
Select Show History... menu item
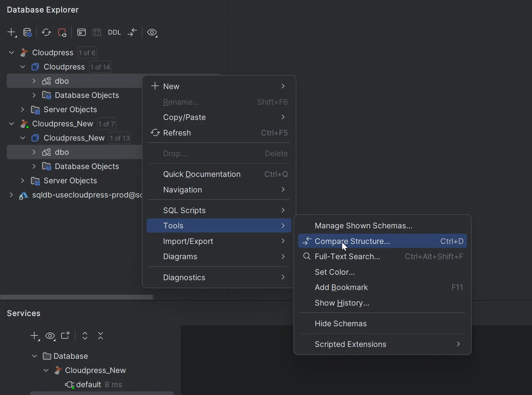382,303
